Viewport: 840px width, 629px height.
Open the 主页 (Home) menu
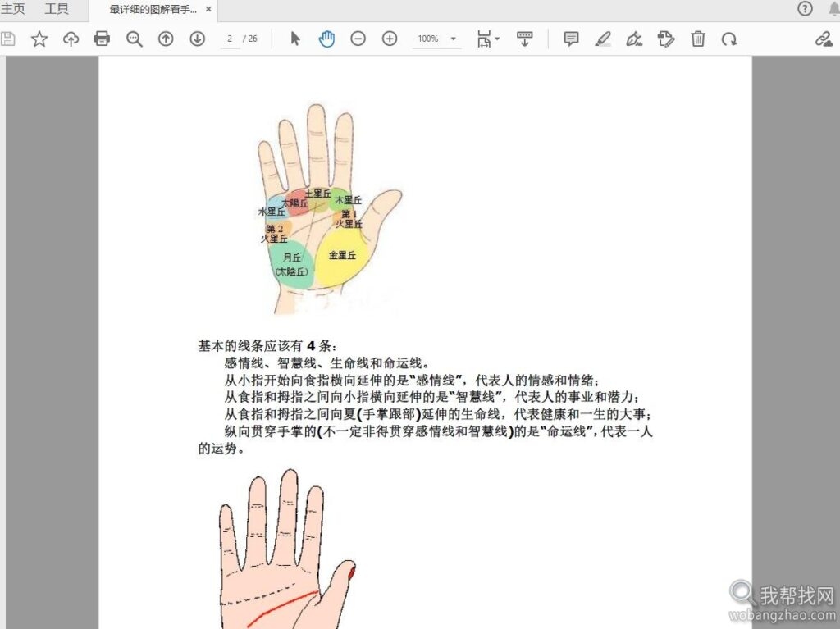pyautogui.click(x=13, y=9)
